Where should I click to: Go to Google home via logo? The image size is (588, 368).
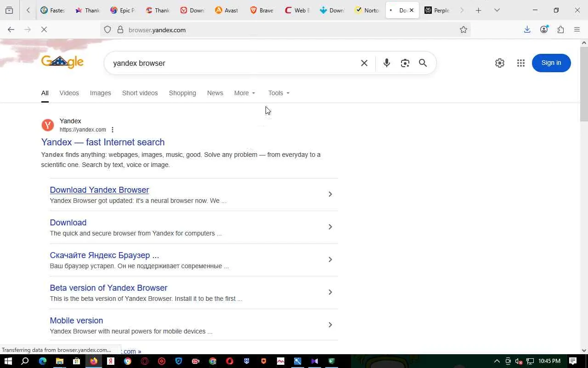click(x=62, y=62)
